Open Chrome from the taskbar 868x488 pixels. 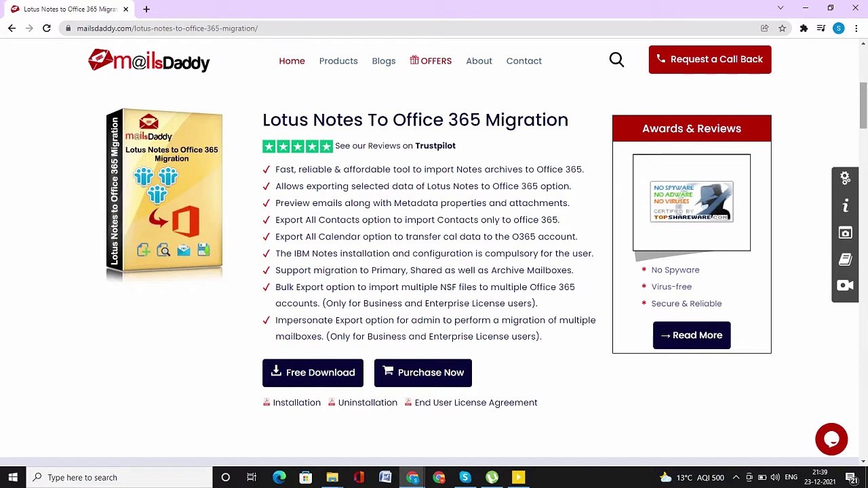(412, 477)
